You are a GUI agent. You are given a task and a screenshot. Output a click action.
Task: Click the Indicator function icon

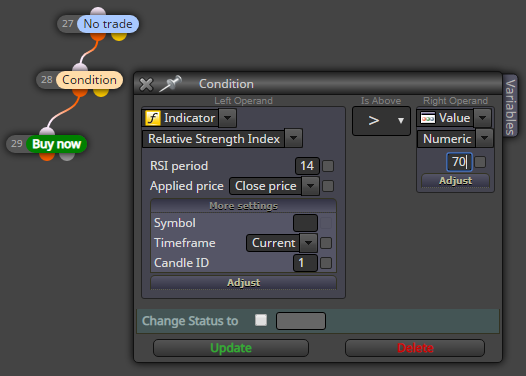click(x=153, y=118)
